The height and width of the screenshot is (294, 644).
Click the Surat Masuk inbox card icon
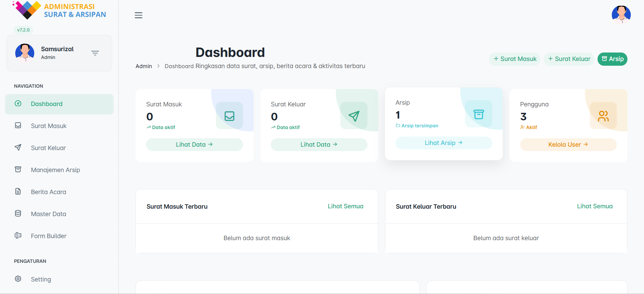(229, 116)
